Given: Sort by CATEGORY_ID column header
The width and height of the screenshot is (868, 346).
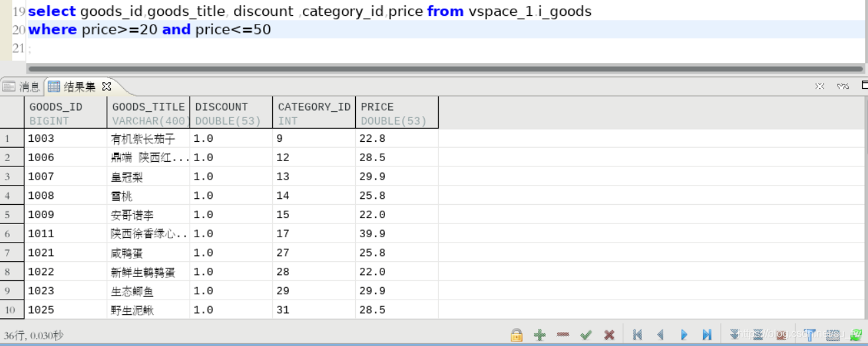Looking at the screenshot, I should click(x=314, y=113).
